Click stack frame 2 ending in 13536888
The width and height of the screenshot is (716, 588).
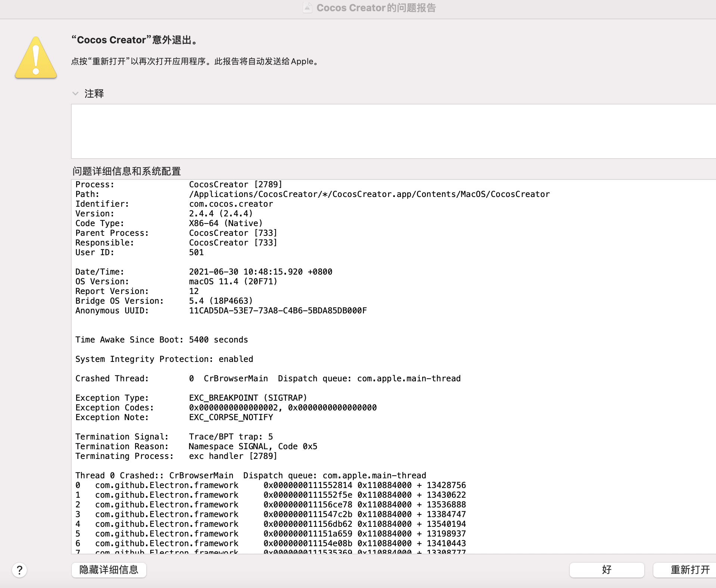(x=271, y=504)
